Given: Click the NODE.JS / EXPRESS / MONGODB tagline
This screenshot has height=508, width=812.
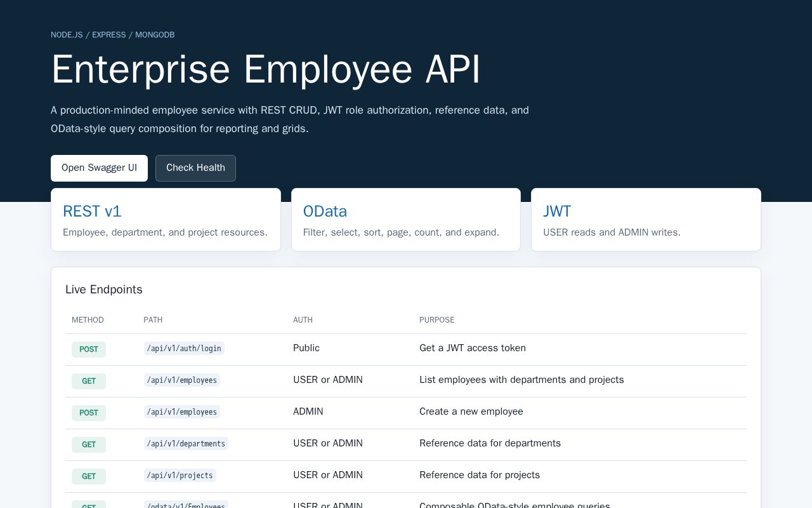Looking at the screenshot, I should pos(113,35).
